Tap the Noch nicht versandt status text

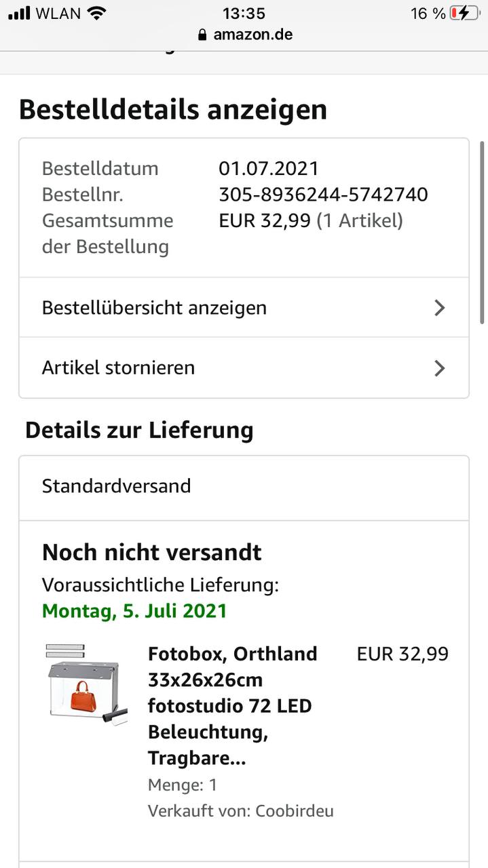click(x=152, y=553)
